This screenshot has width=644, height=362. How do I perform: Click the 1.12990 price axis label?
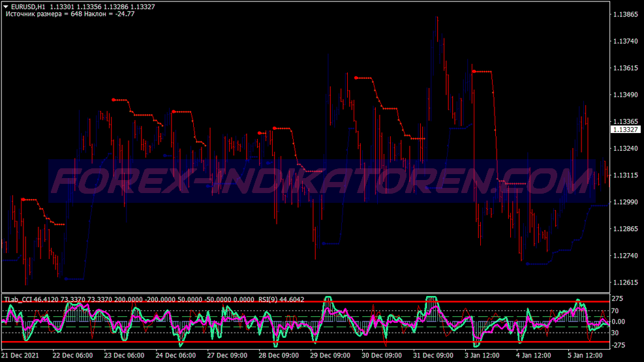(x=626, y=202)
